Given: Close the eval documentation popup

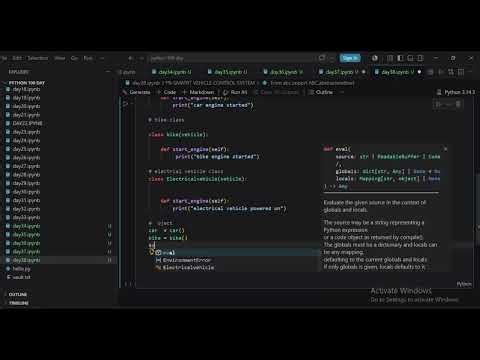Looking at the screenshot, I should (446, 149).
